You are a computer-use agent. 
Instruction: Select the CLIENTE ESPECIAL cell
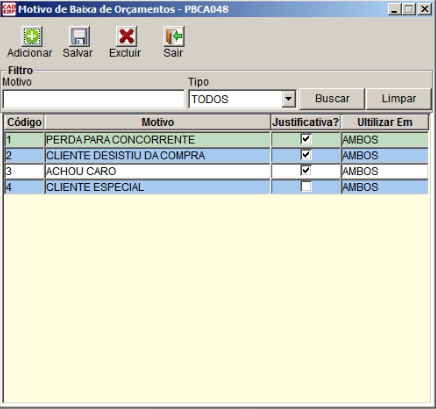pyautogui.click(x=157, y=187)
